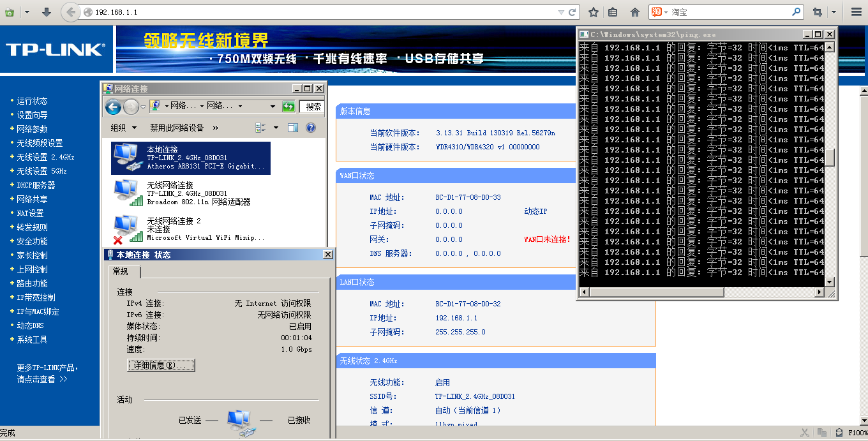Image resolution: width=868 pixels, height=441 pixels.
Task: Click the TP-LINK logo
Action: (55, 50)
